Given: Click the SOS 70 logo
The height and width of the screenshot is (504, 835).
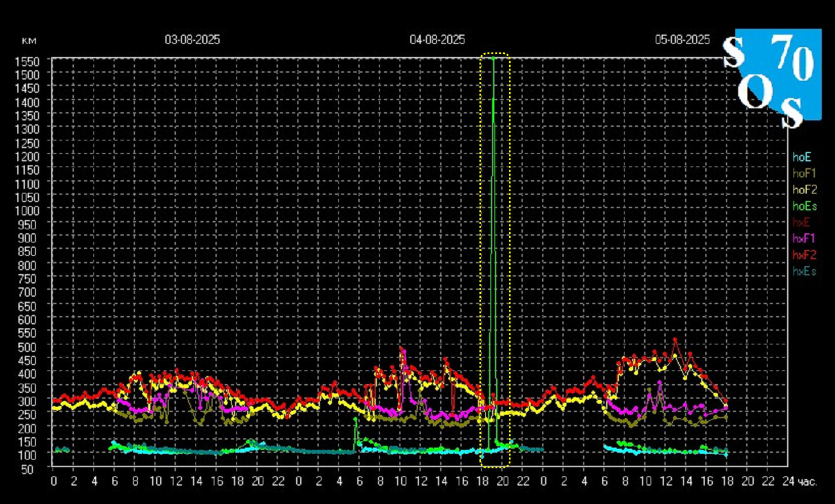Looking at the screenshot, I should (x=772, y=75).
